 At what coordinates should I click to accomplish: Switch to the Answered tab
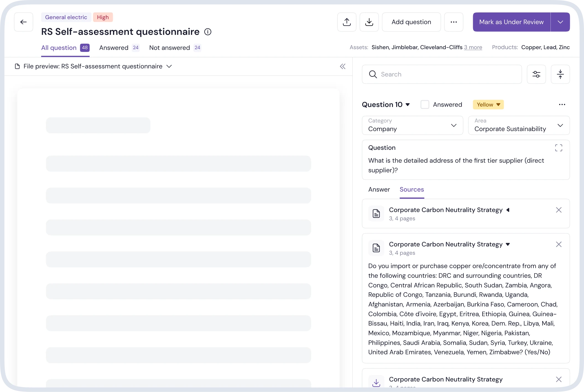click(x=119, y=48)
